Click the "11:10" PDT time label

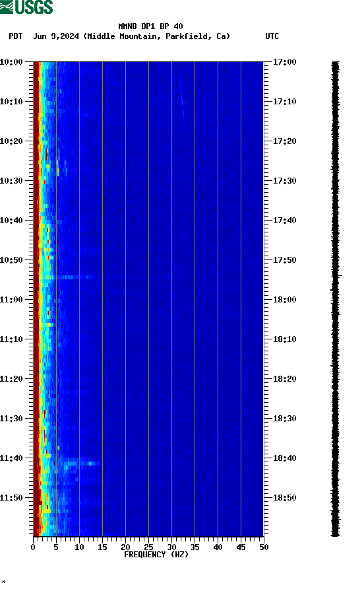(11, 339)
